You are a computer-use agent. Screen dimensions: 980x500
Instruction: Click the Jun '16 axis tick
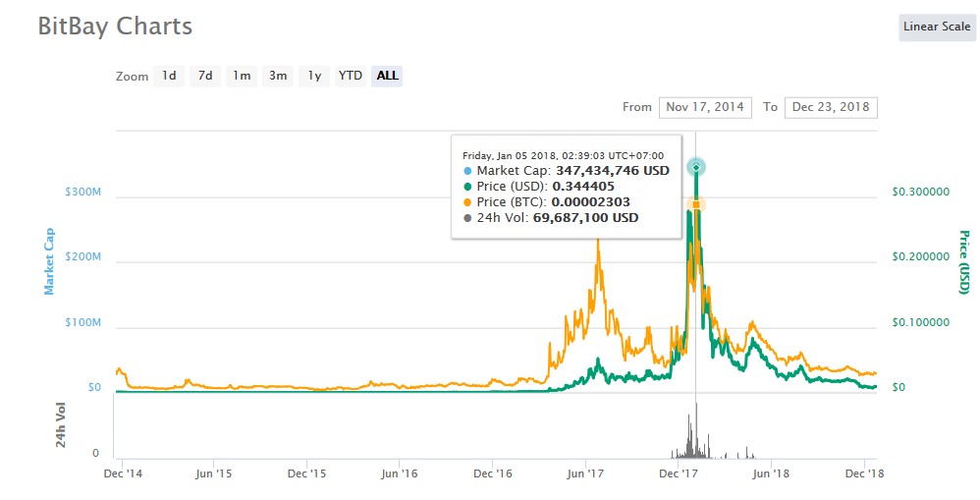click(x=399, y=473)
